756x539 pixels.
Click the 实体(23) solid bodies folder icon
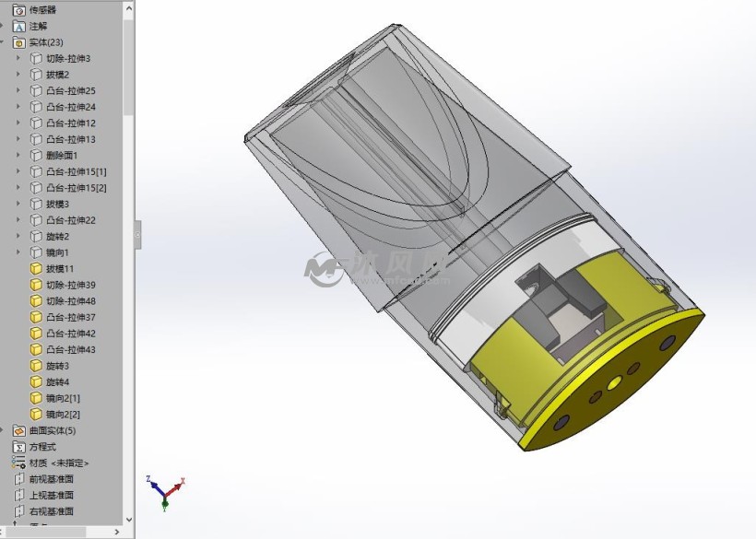tap(18, 42)
